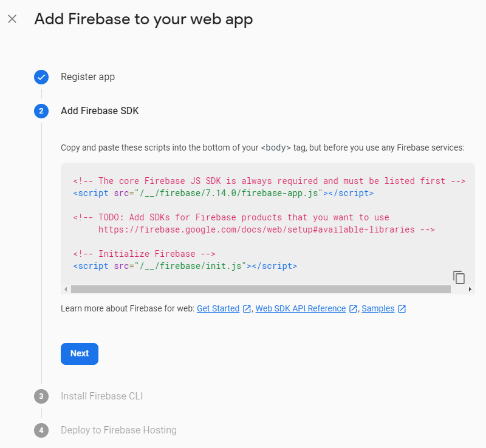Click the left arrow of the code scrollbar
This screenshot has height=448, width=486.
66,290
